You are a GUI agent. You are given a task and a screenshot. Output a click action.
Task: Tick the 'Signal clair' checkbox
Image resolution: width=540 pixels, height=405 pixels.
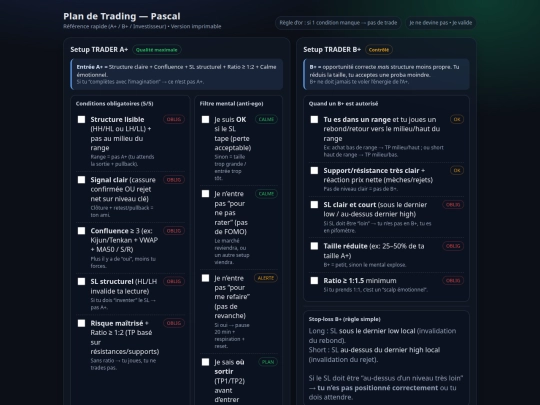(81, 180)
